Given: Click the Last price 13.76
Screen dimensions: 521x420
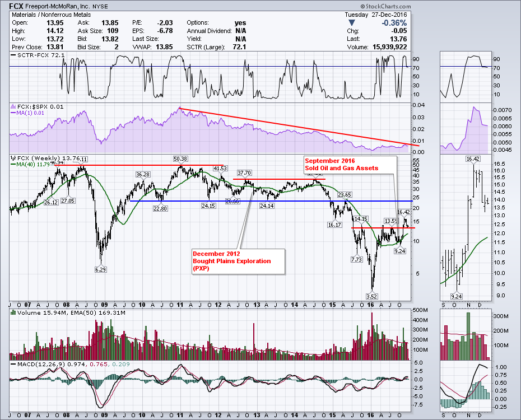Looking at the screenshot, I should [x=398, y=39].
